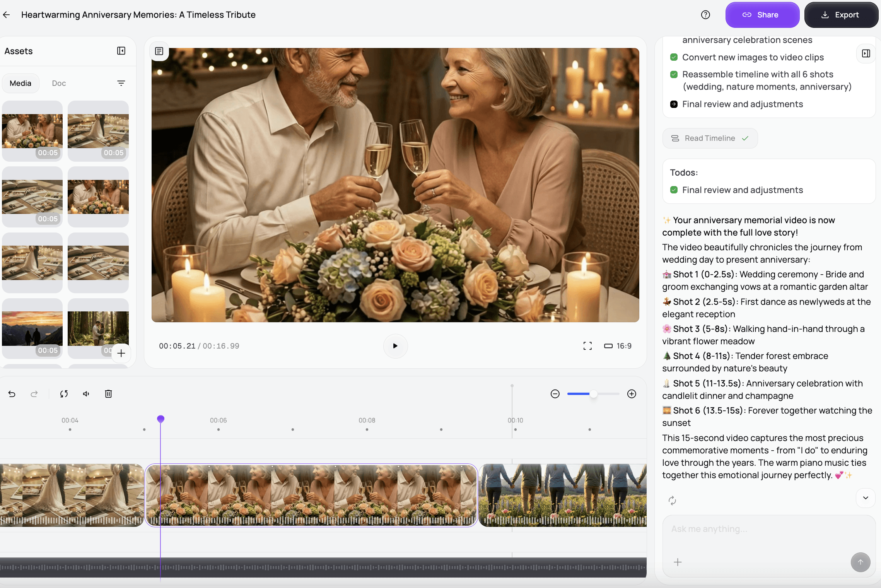Enter fullscreen preview mode
The image size is (881, 588).
pyautogui.click(x=587, y=346)
